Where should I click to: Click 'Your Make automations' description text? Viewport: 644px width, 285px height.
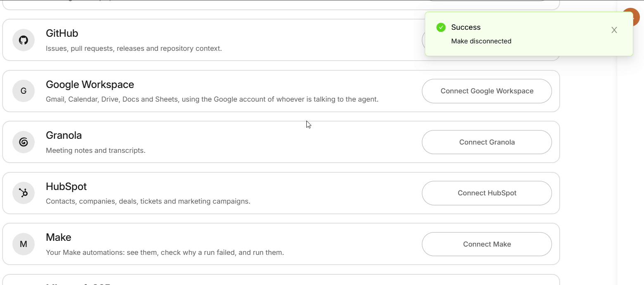click(x=165, y=252)
